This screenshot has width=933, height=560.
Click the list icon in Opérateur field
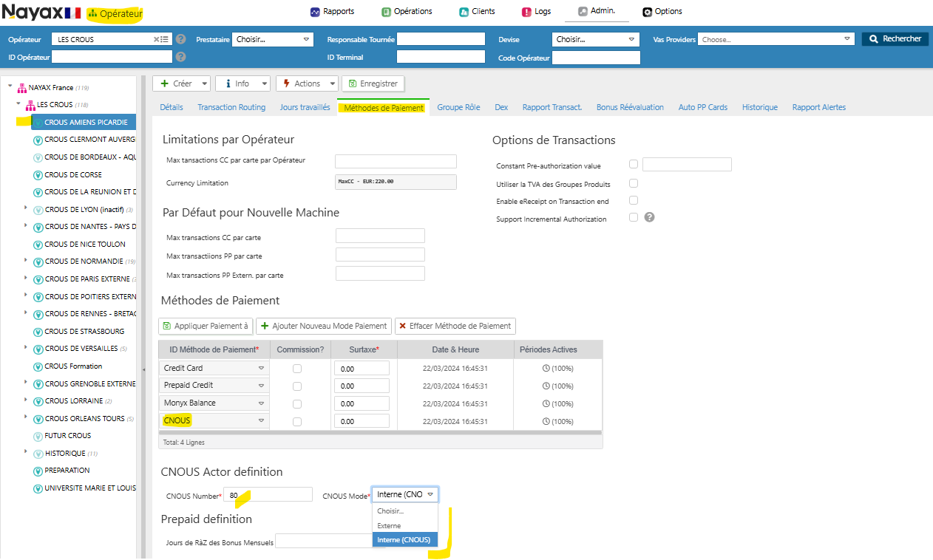click(x=165, y=39)
